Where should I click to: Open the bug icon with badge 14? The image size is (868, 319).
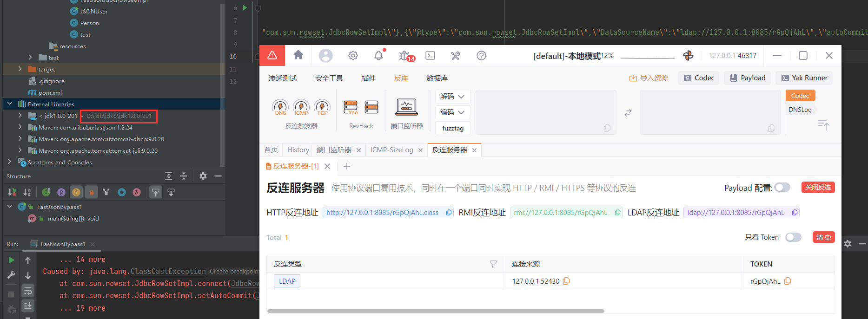404,56
